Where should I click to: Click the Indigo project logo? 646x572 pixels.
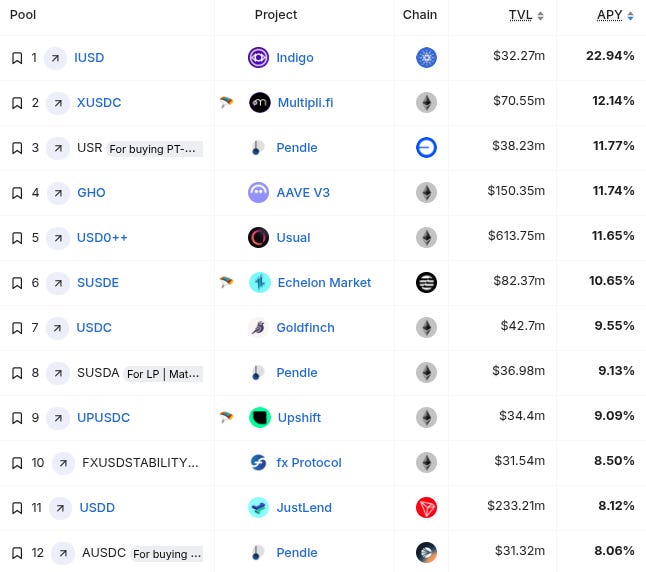(258, 58)
